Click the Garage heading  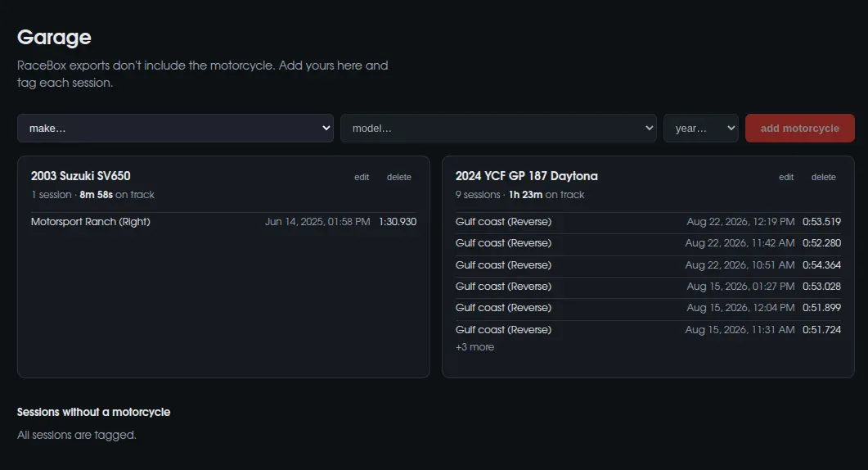(54, 37)
